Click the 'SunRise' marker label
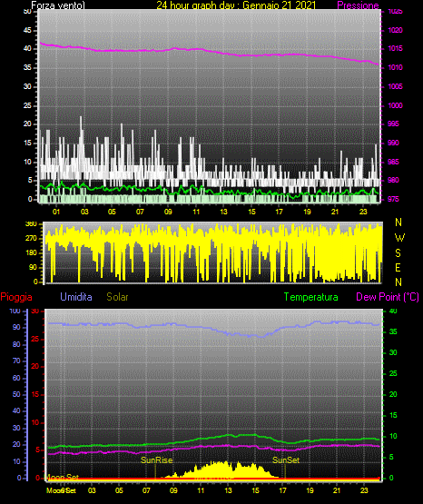This screenshot has width=423, height=504. [x=157, y=460]
